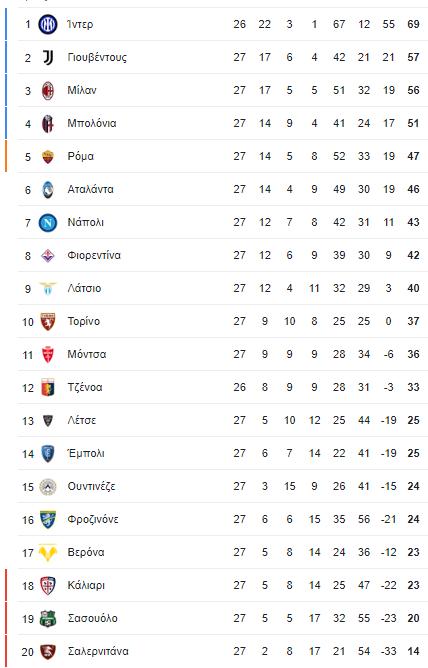Click the Αταλάντα team name
Screen dimensions: 428x668
pos(90,189)
